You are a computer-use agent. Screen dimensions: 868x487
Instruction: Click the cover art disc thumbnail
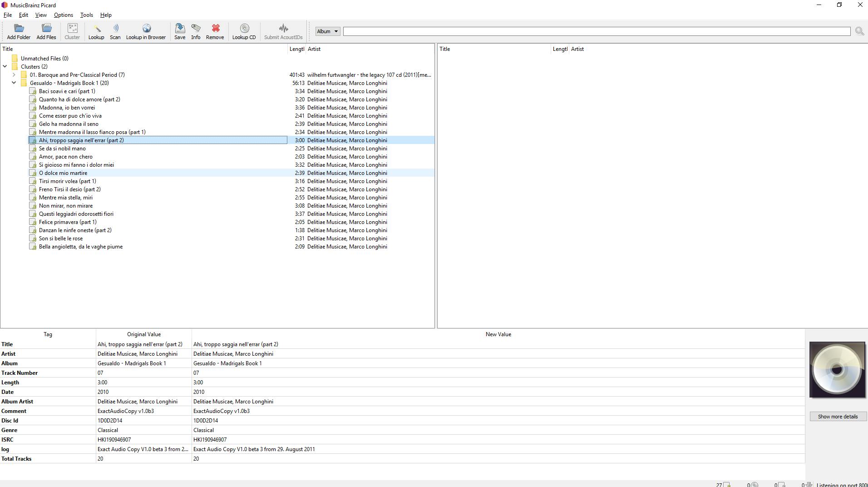click(837, 370)
